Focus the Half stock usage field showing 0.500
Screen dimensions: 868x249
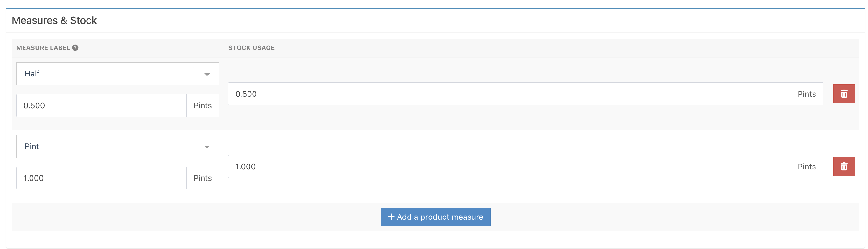(509, 94)
